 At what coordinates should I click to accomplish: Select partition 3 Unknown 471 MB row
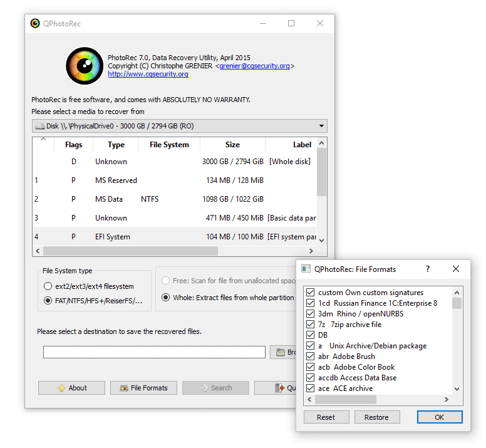(x=175, y=218)
